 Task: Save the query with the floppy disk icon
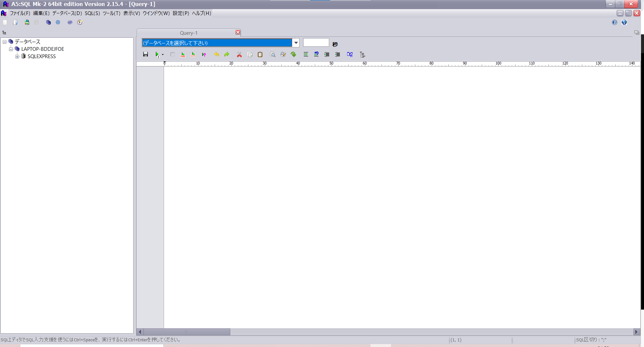(146, 54)
